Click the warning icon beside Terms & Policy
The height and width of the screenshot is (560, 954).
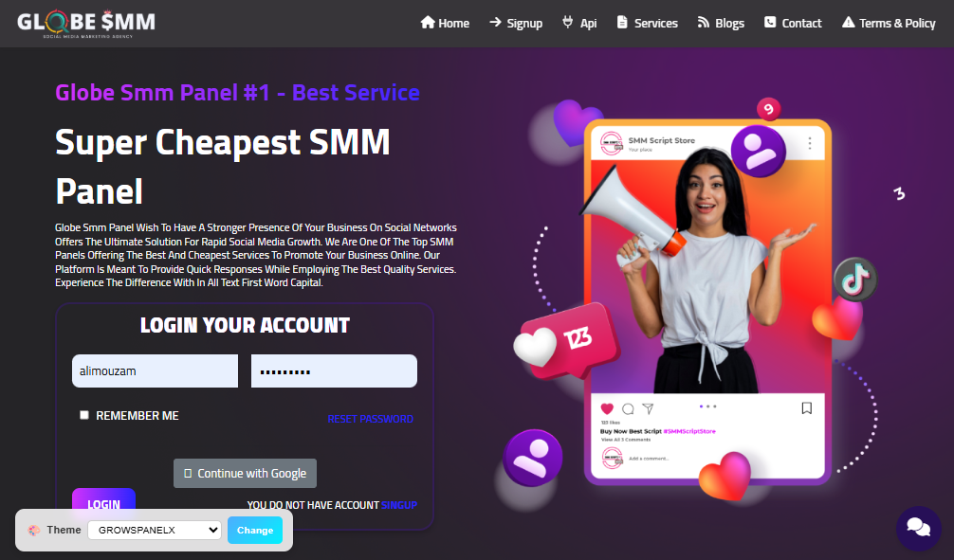click(848, 23)
